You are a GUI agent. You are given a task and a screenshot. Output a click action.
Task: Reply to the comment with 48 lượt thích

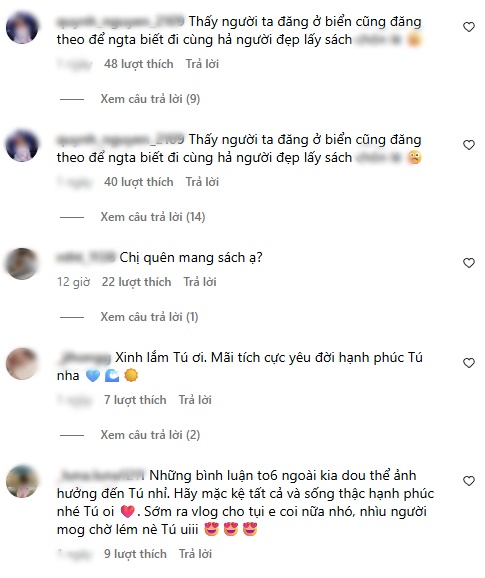(x=202, y=64)
